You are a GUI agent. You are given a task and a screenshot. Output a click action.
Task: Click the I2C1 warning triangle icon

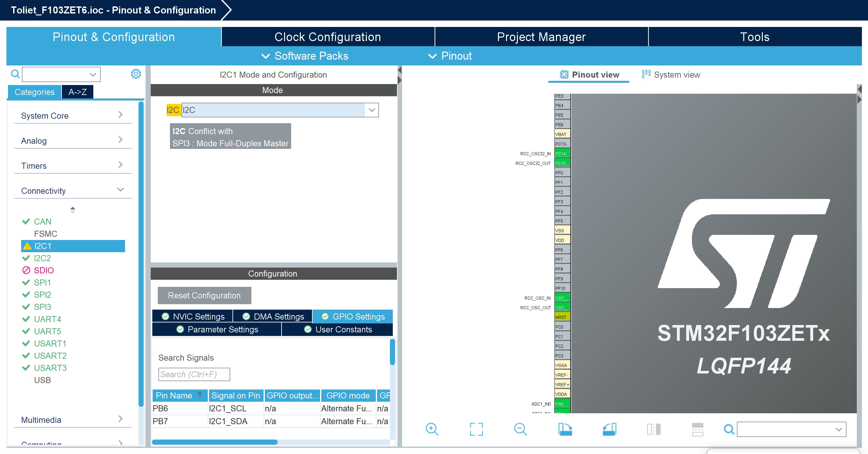pos(27,246)
